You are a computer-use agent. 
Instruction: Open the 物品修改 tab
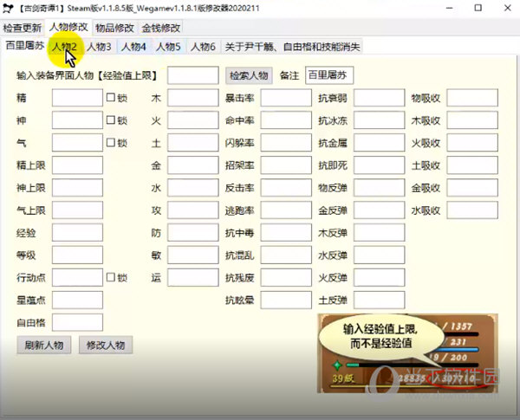coord(114,28)
